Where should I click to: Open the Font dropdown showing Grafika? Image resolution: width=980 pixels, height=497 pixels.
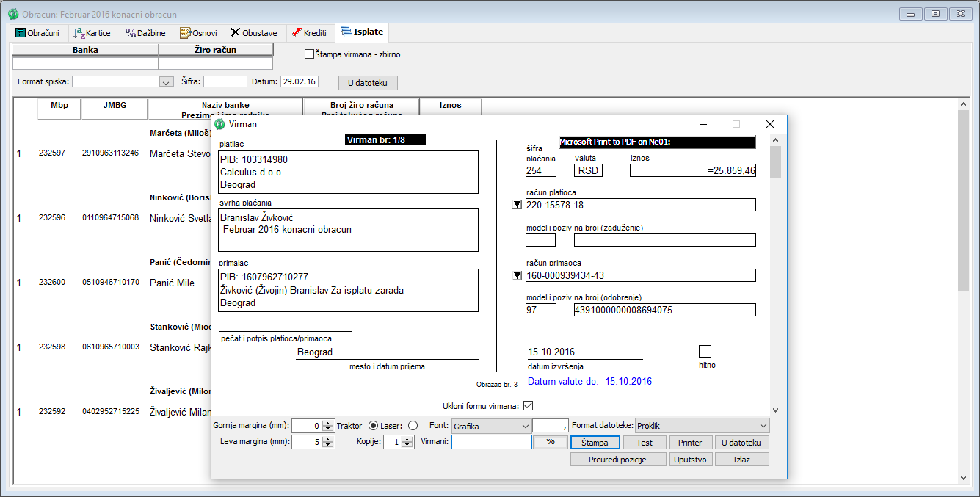pos(525,426)
